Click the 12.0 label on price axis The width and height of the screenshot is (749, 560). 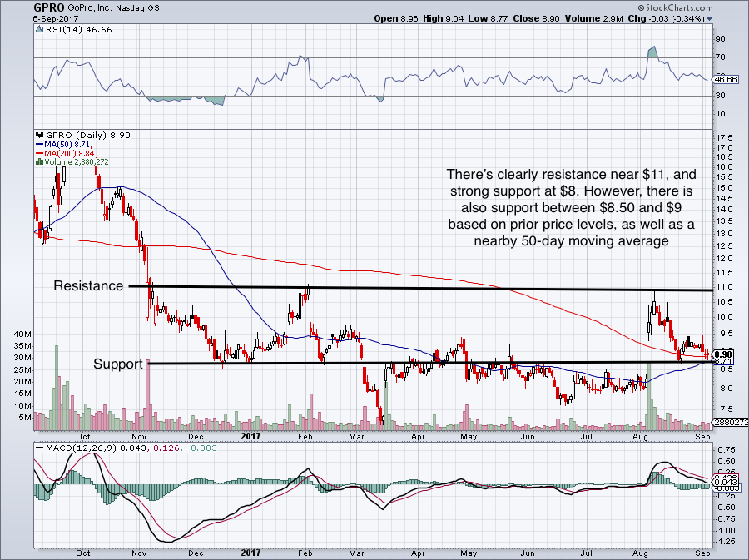(724, 258)
